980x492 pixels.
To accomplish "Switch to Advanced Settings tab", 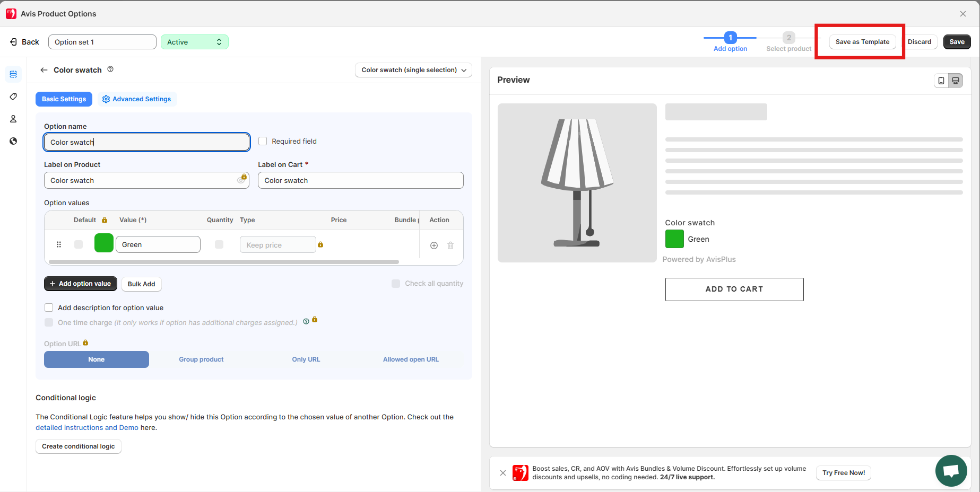I will (x=137, y=99).
